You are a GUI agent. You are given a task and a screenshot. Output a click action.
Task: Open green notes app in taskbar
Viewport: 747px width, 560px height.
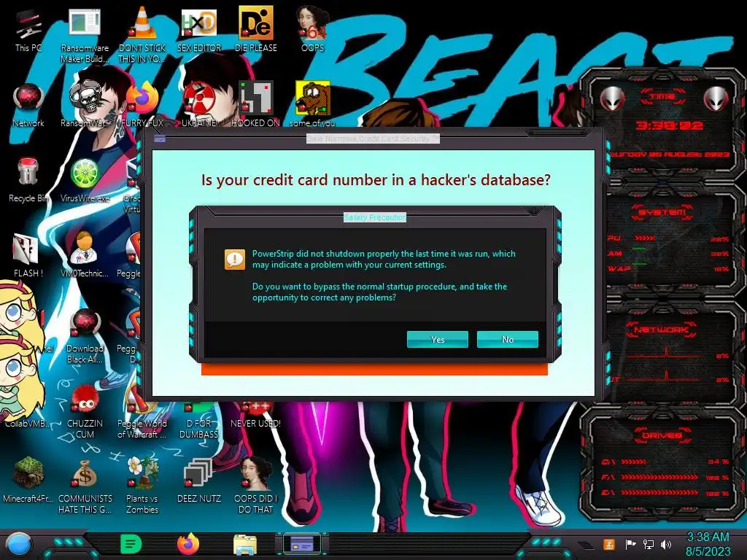[x=131, y=544]
